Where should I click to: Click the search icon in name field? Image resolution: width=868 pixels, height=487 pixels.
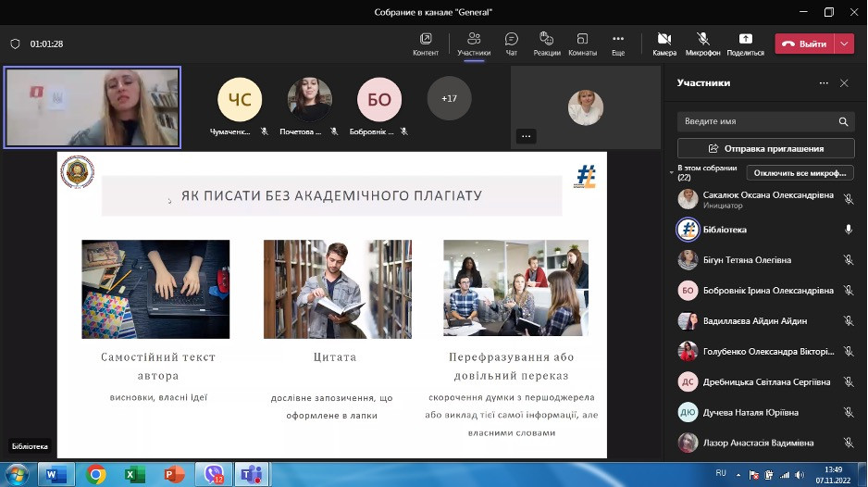coord(843,121)
